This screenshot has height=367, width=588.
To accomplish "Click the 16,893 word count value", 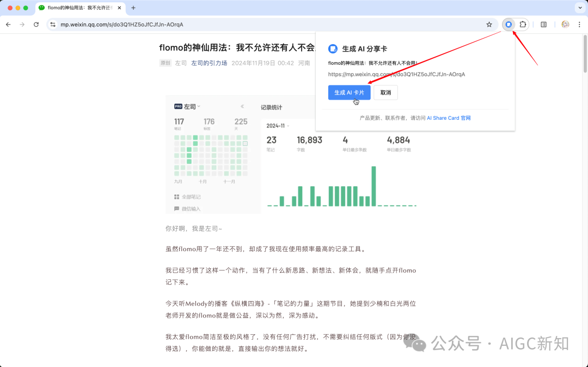I will coord(309,140).
